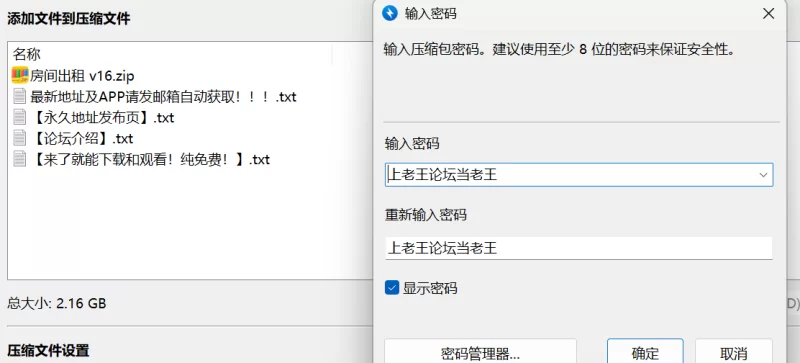Select file 【来了就能下载和观看！纯免费！】.txt
This screenshot has height=363, width=800.
[x=150, y=160]
